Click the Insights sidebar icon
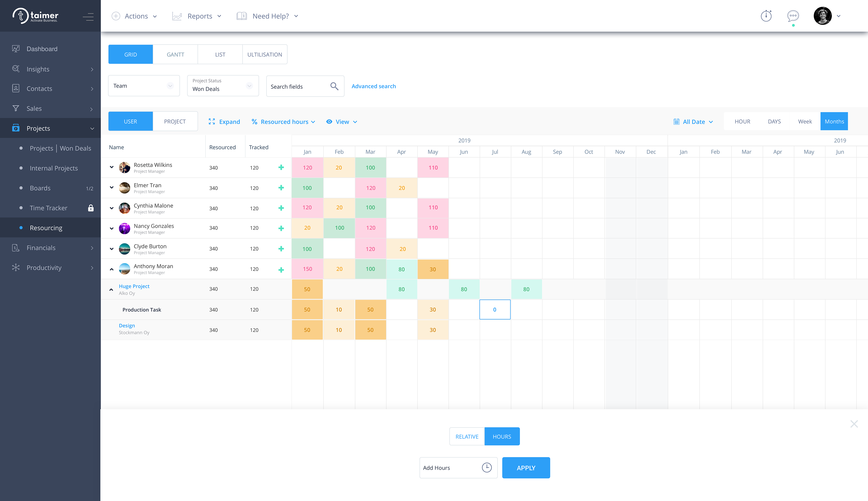 pyautogui.click(x=16, y=69)
